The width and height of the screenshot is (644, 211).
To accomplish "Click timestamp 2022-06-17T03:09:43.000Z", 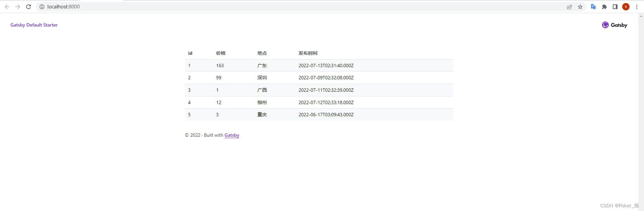I will click(326, 115).
